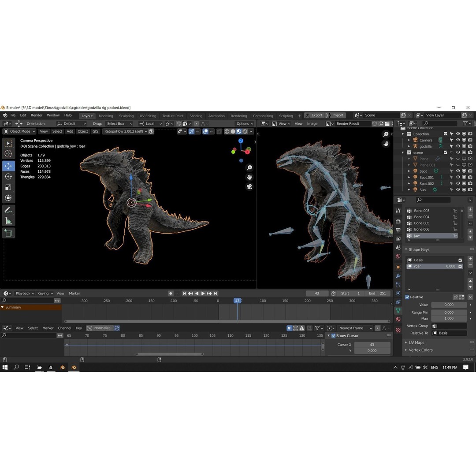
Task: Activate the Scale tool
Action: point(8,187)
